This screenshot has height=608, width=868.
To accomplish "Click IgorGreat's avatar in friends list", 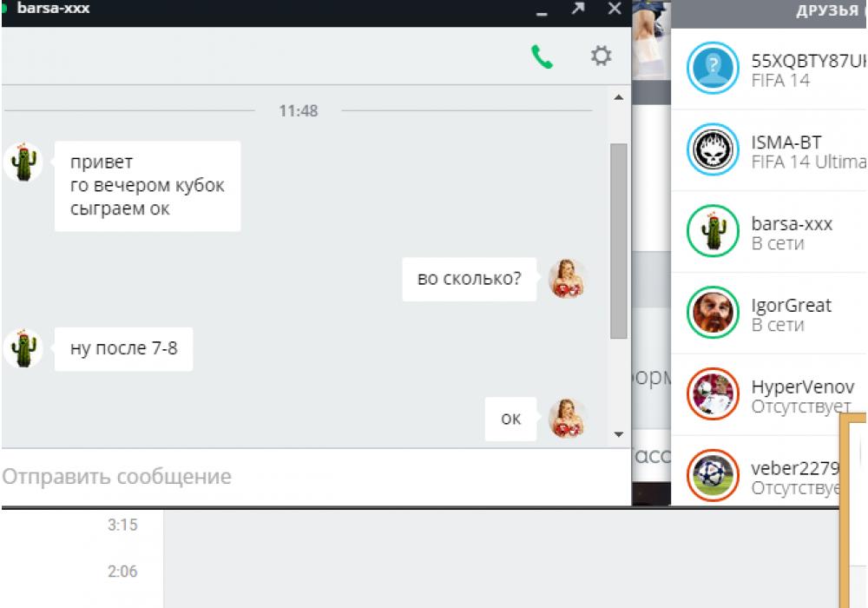I will point(712,314).
